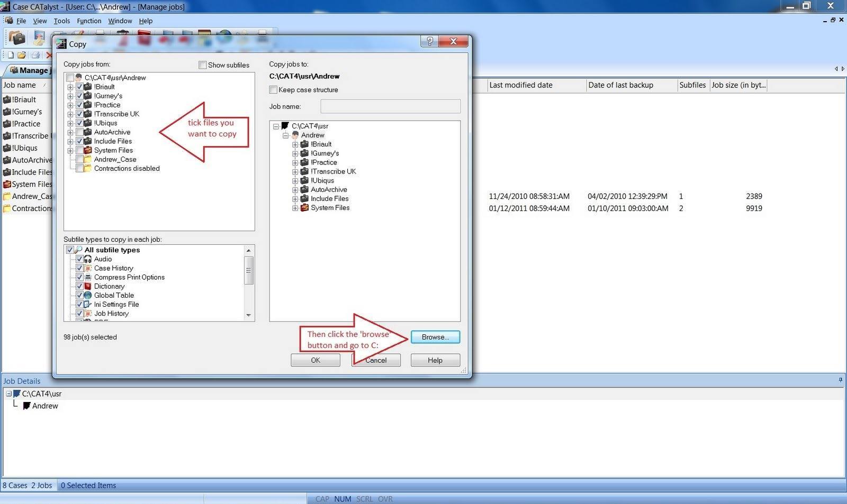This screenshot has width=847, height=504.
Task: Click the subfile list scroll up arrow
Action: click(x=249, y=250)
